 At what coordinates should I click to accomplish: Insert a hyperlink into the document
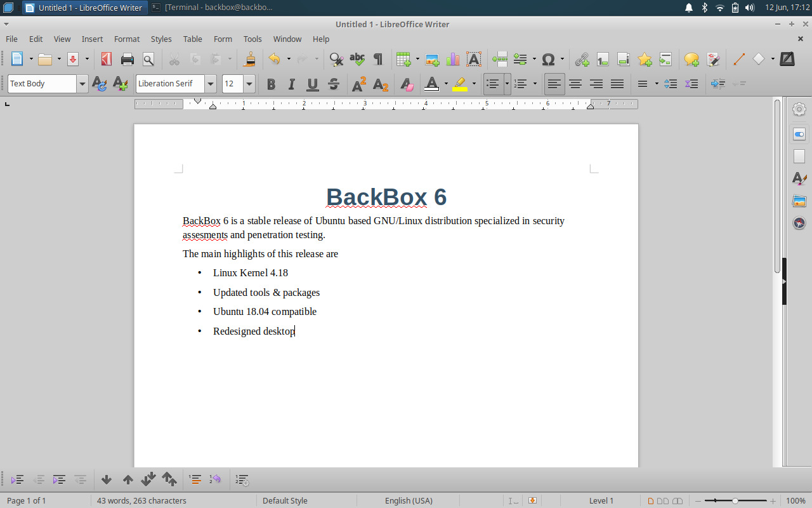click(x=582, y=59)
